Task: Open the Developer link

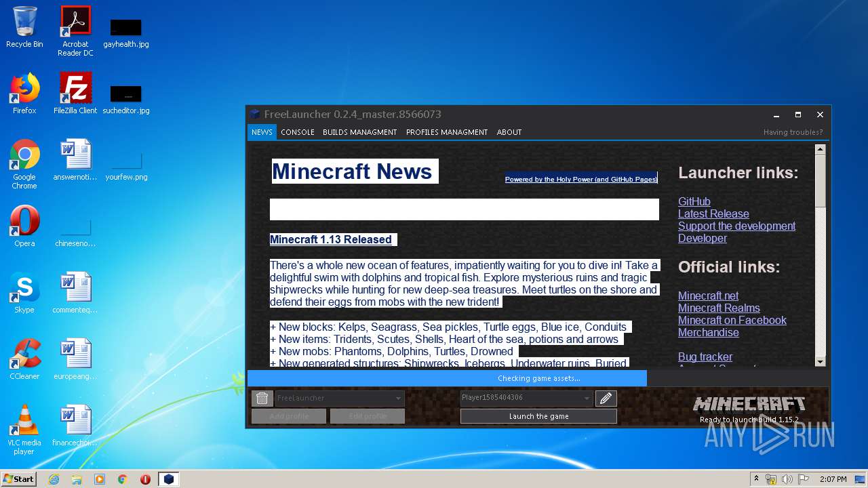Action: tap(703, 238)
